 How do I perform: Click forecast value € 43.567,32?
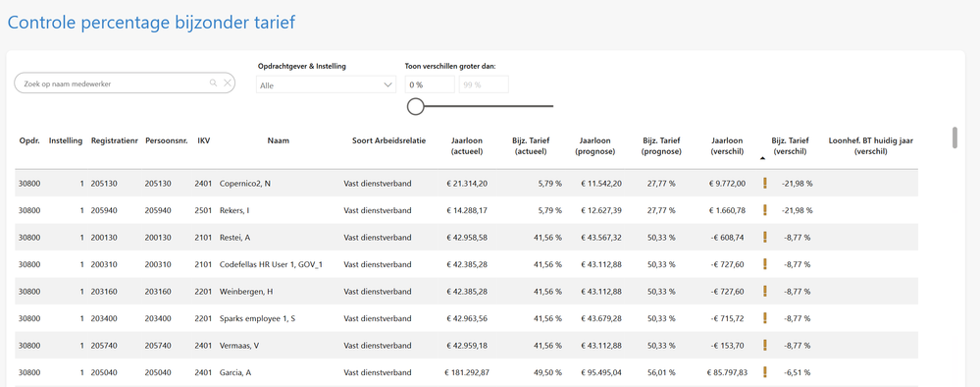point(601,238)
